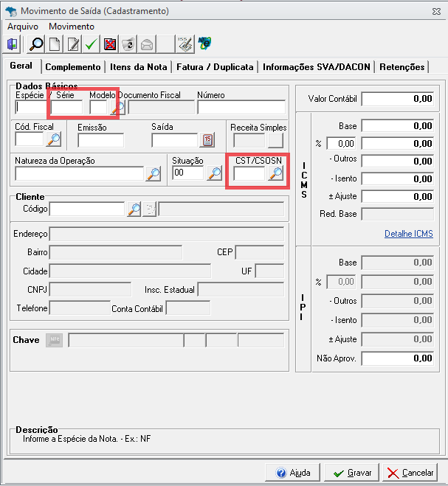
Task: Click the green checkmark confirm icon
Action: tap(92, 44)
